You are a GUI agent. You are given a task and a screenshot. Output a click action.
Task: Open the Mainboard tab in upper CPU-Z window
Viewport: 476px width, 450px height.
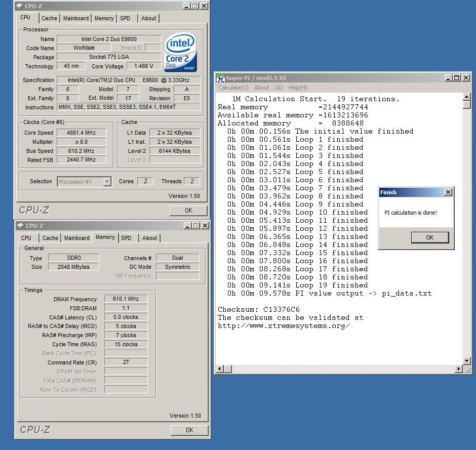tap(76, 18)
